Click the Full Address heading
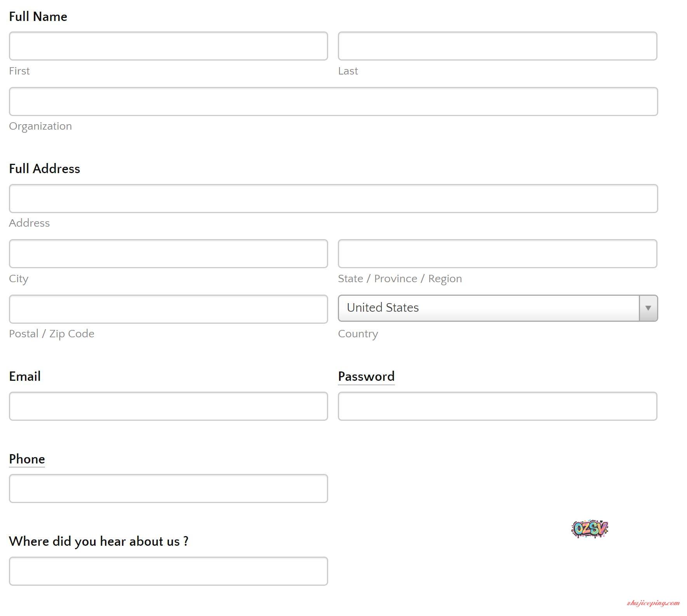Viewport: 687px width, 616px height. (x=44, y=169)
